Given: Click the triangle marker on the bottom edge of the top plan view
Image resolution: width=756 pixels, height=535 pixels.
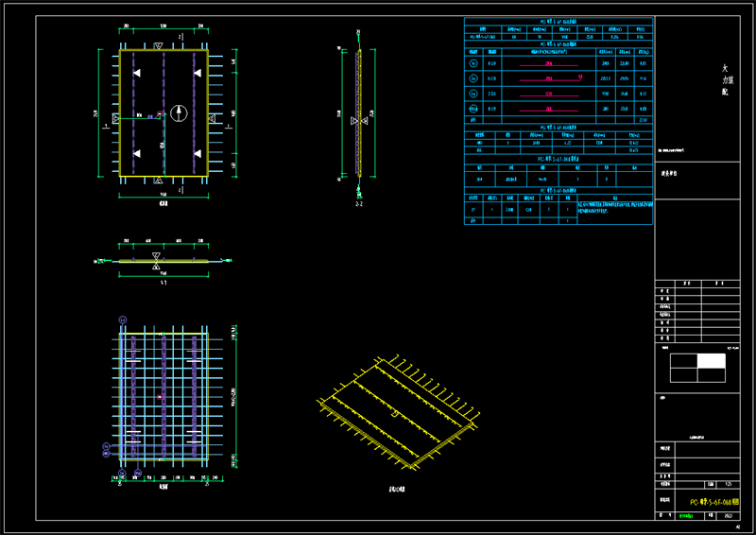Looking at the screenshot, I should (158, 181).
